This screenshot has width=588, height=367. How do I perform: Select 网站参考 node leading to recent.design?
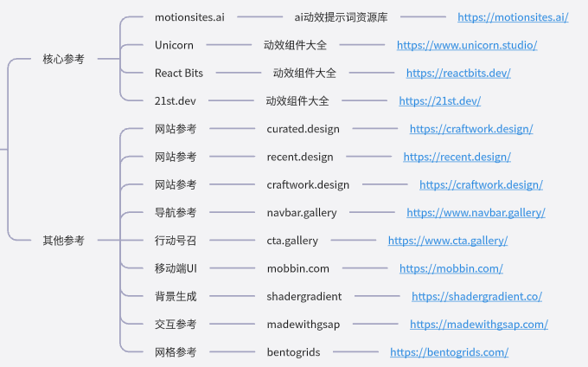(176, 157)
